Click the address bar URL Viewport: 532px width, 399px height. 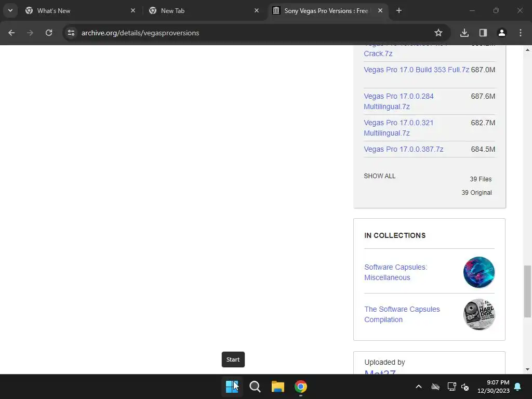click(140, 33)
